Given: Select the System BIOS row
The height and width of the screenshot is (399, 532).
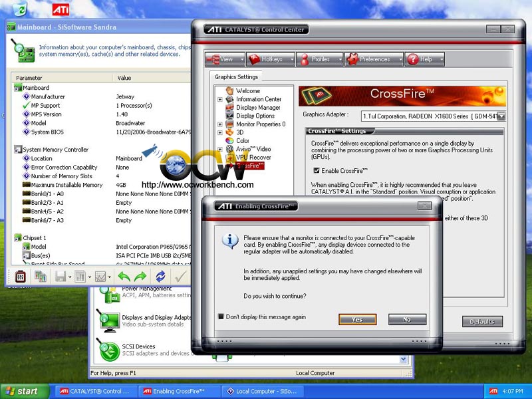Looking at the screenshot, I should coord(102,132).
